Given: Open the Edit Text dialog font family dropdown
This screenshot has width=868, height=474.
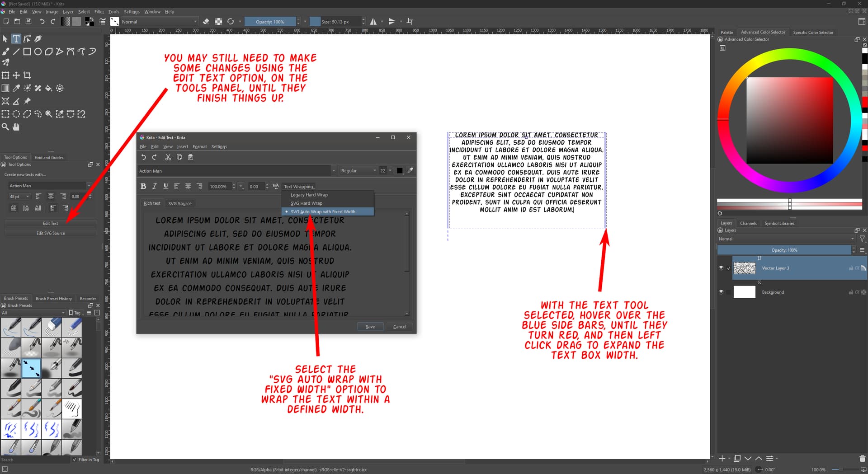Looking at the screenshot, I should (237, 171).
